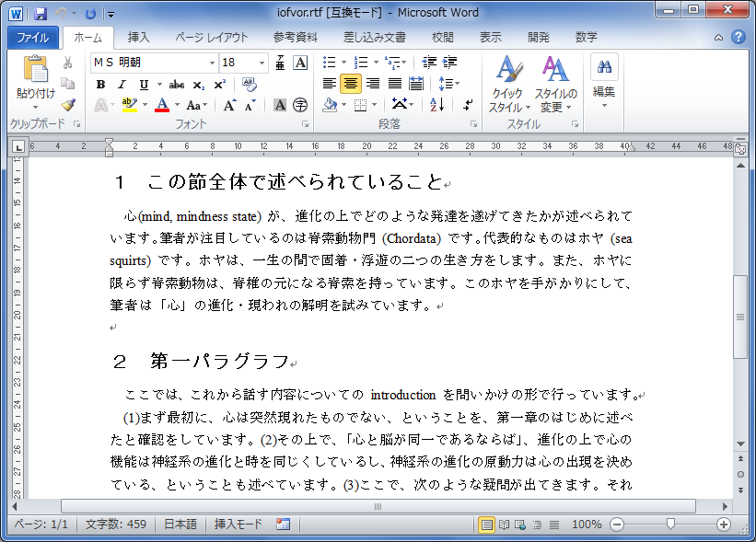The width and height of the screenshot is (756, 542).
Task: Click the Format Painter brush icon
Action: point(67,105)
